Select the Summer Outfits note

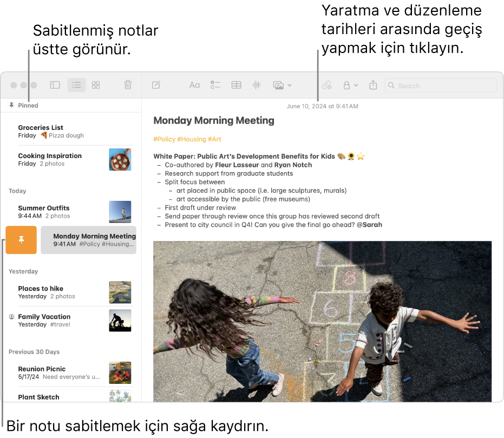click(71, 212)
